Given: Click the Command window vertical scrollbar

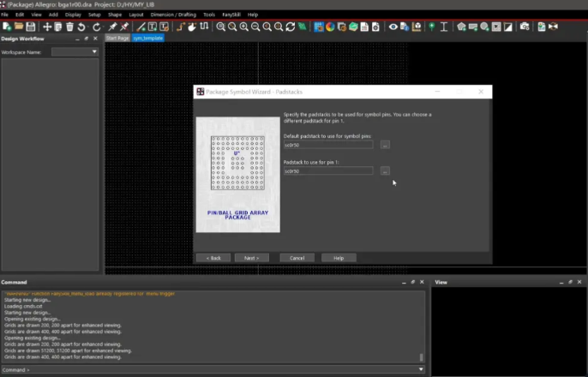Looking at the screenshot, I should pyautogui.click(x=420, y=357).
